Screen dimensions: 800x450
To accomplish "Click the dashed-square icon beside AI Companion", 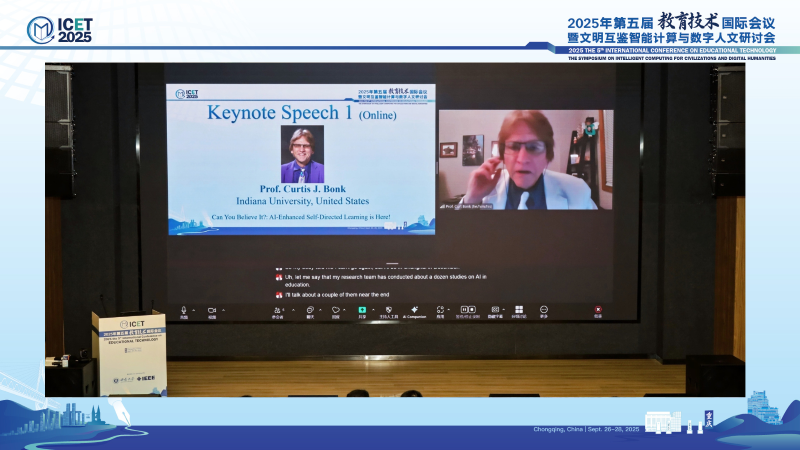I will click(x=441, y=309).
